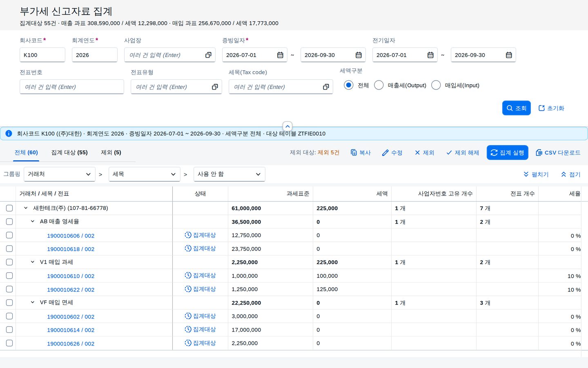Select the 매출세(Output) radio button
This screenshot has width=588, height=368.
379,85
